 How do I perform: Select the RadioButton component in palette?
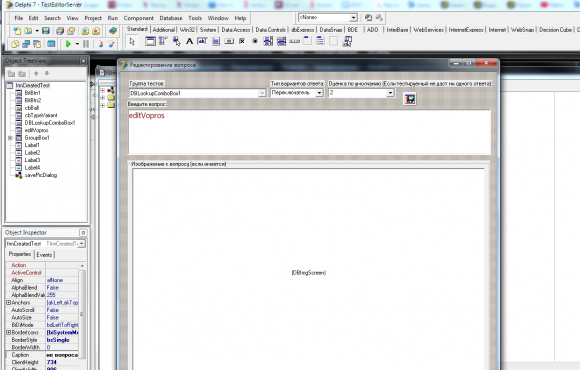255,41
